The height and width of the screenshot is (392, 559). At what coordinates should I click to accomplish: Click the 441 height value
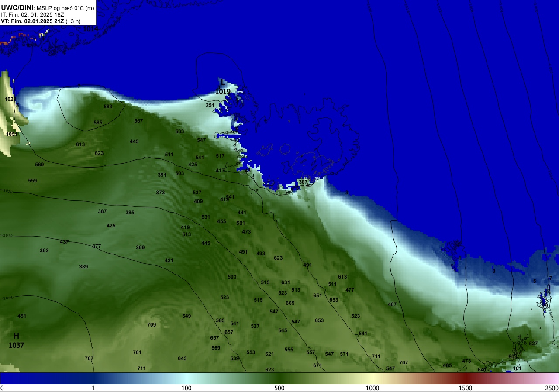tap(242, 213)
